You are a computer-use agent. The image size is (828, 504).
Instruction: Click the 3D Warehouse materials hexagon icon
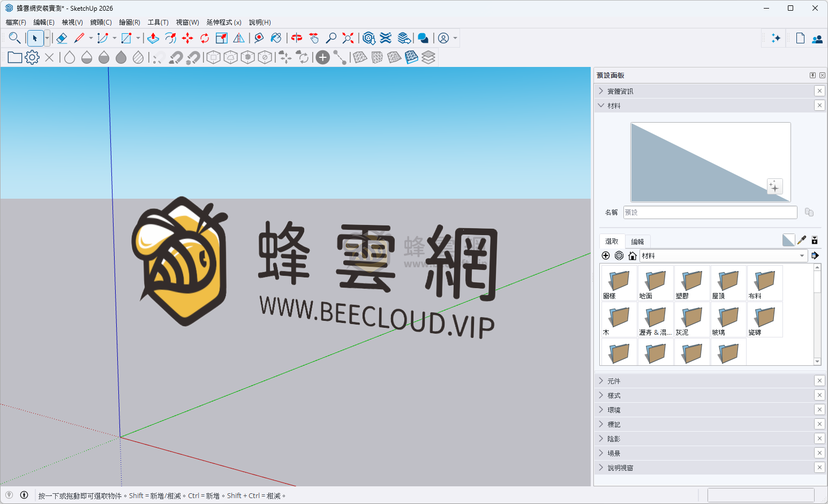pos(619,255)
